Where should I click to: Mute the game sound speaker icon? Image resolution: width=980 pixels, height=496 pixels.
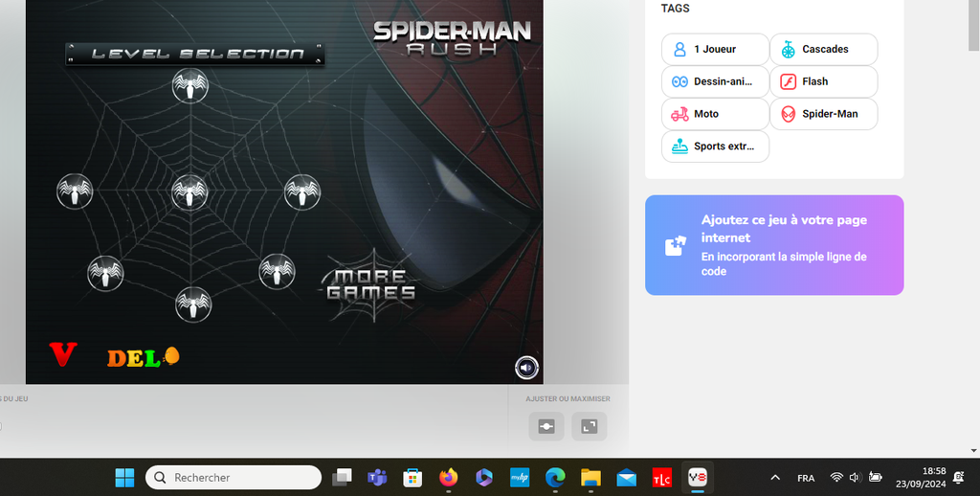coord(526,367)
